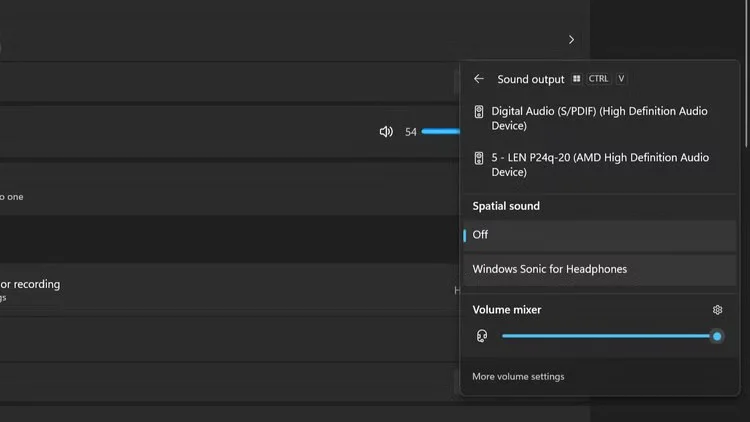
Task: Adjust the Volume mixer headset slider
Action: tap(612, 336)
